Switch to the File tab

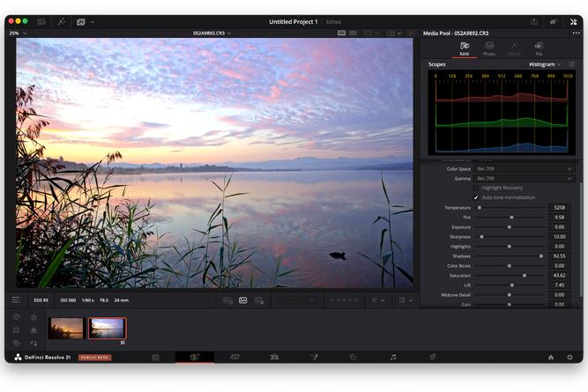coord(539,48)
